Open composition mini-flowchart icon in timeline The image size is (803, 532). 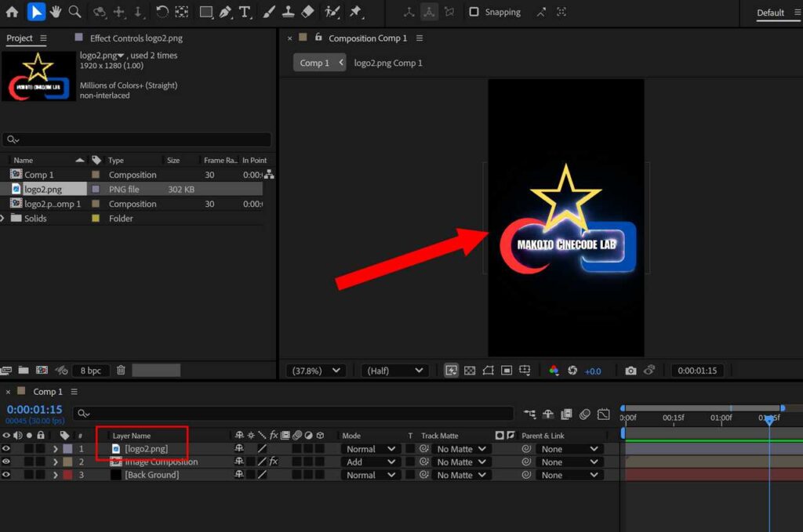(x=529, y=414)
